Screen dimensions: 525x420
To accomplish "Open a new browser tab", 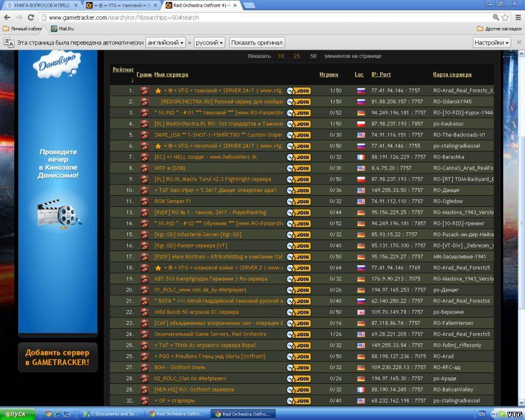I will 248,5.
